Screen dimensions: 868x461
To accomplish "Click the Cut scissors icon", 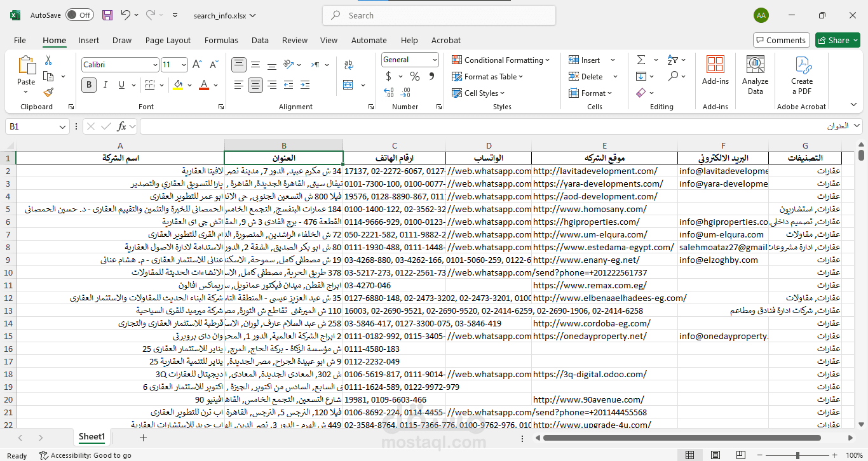I will [48, 60].
